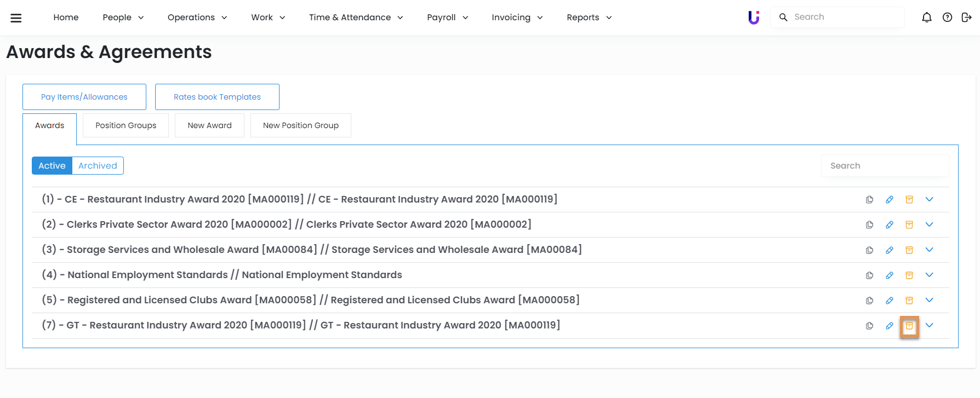Expand the CE - Restaurant Industry Award row
This screenshot has width=980, height=398.
coord(929,199)
